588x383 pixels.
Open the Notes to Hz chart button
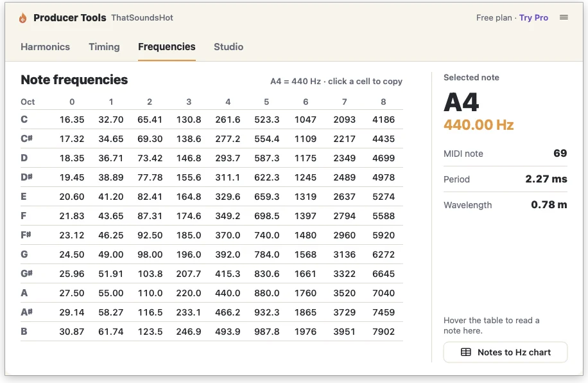(505, 352)
